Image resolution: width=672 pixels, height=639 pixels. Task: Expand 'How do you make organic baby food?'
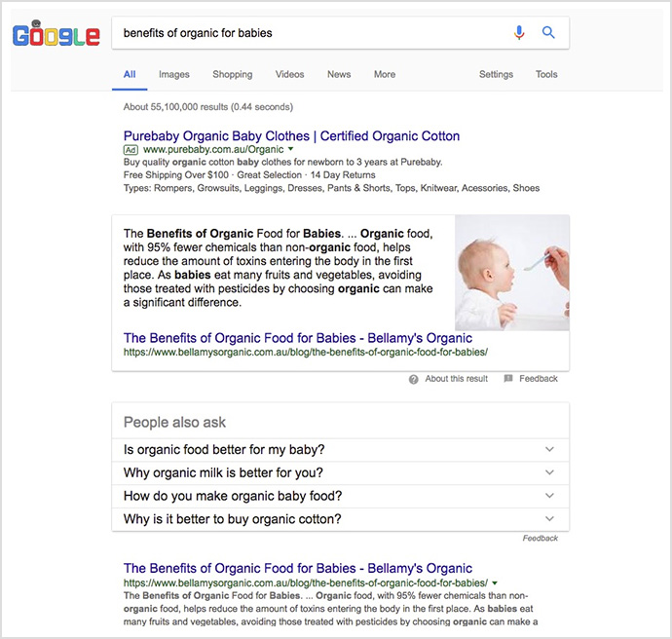pos(340,496)
